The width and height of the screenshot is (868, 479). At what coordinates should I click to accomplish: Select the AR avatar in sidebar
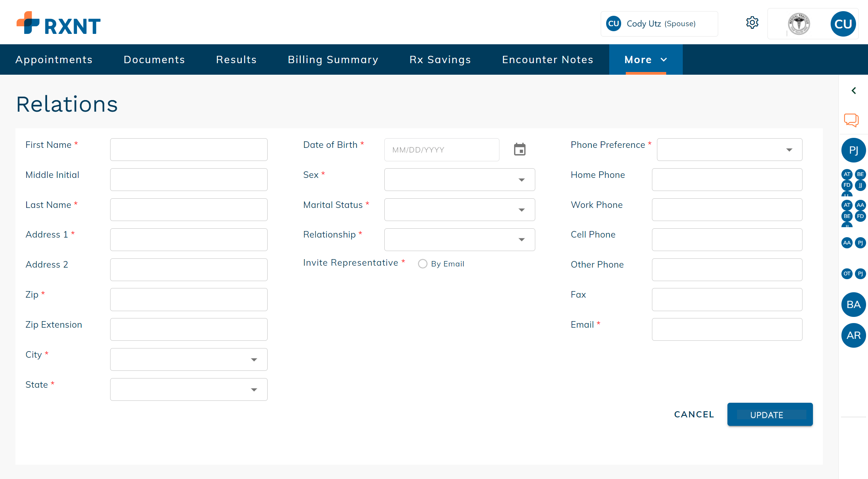click(853, 335)
